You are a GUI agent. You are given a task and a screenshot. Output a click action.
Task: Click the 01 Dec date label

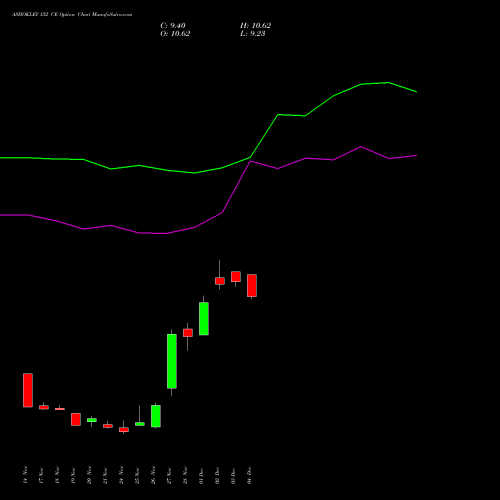point(201,475)
